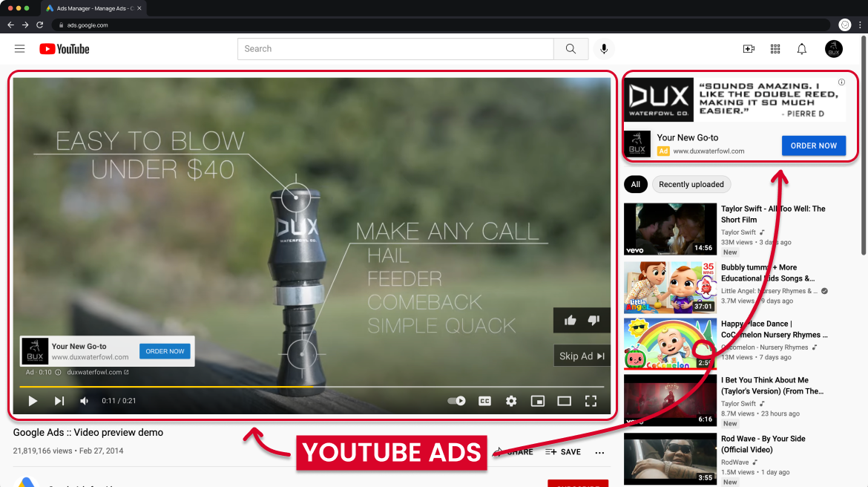The width and height of the screenshot is (868, 487).
Task: Enable the miniplayer from the player controls
Action: [538, 400]
